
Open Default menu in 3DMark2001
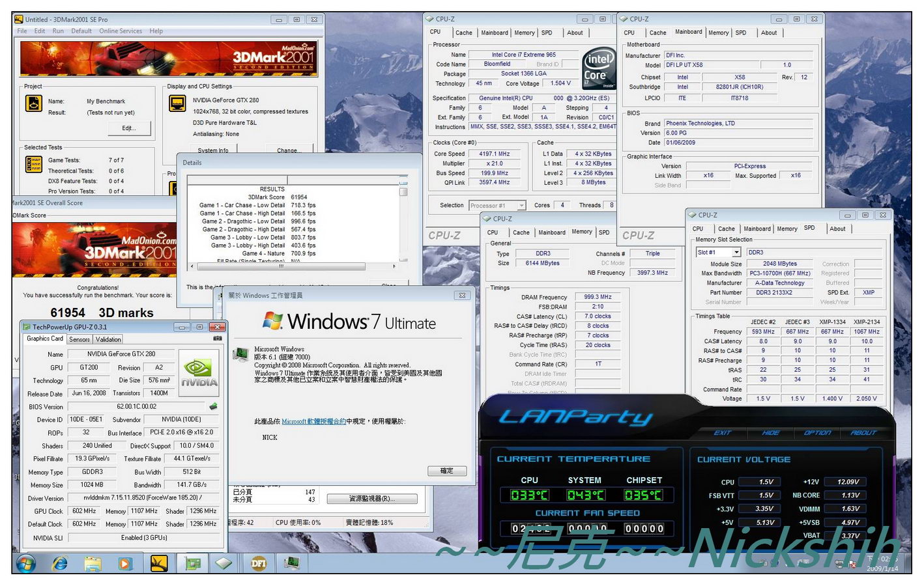pos(81,31)
